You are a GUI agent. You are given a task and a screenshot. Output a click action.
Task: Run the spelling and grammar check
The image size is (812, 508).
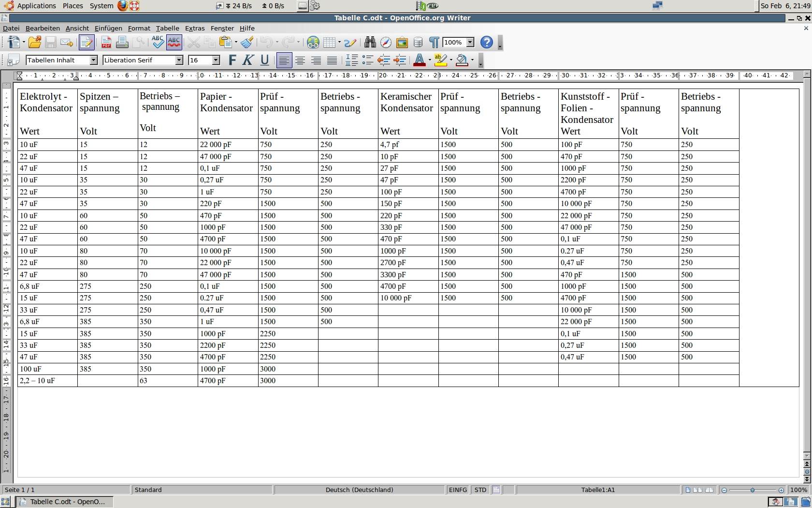point(158,43)
